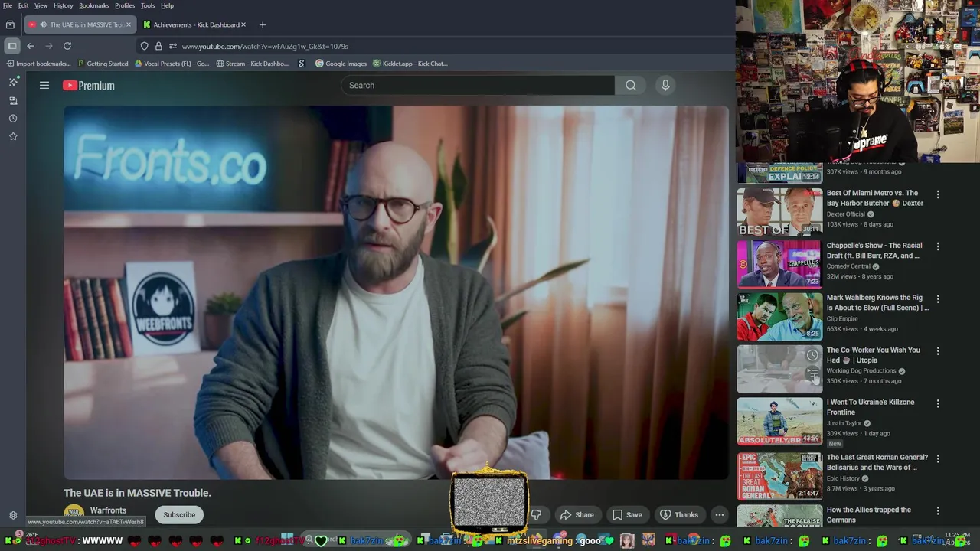Open the Help menu
The height and width of the screenshot is (551, 980).
[x=167, y=5]
